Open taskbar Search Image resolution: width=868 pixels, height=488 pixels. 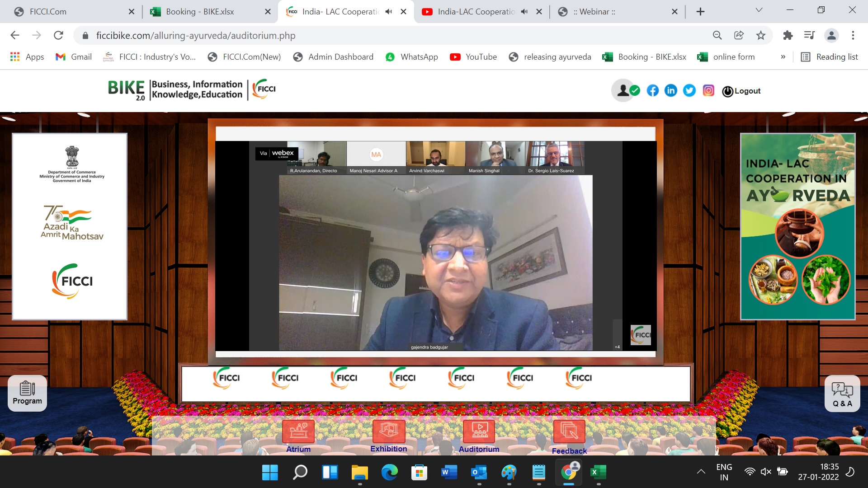pyautogui.click(x=300, y=473)
